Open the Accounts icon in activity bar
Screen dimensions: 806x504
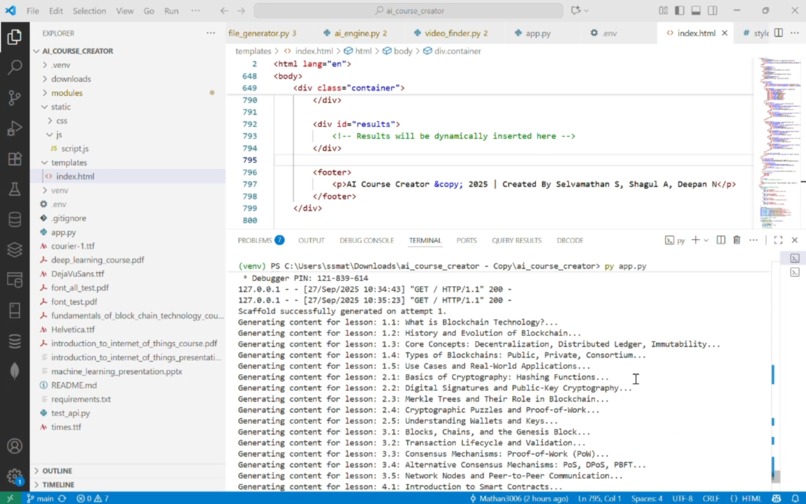pyautogui.click(x=14, y=446)
